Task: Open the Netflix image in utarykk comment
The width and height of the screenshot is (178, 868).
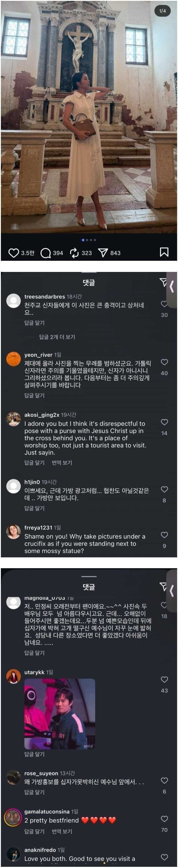Action: coord(60,714)
